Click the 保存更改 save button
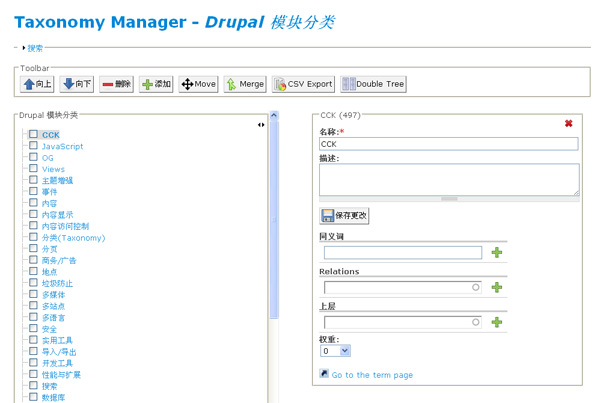Image resolution: width=600 pixels, height=403 pixels. (344, 215)
